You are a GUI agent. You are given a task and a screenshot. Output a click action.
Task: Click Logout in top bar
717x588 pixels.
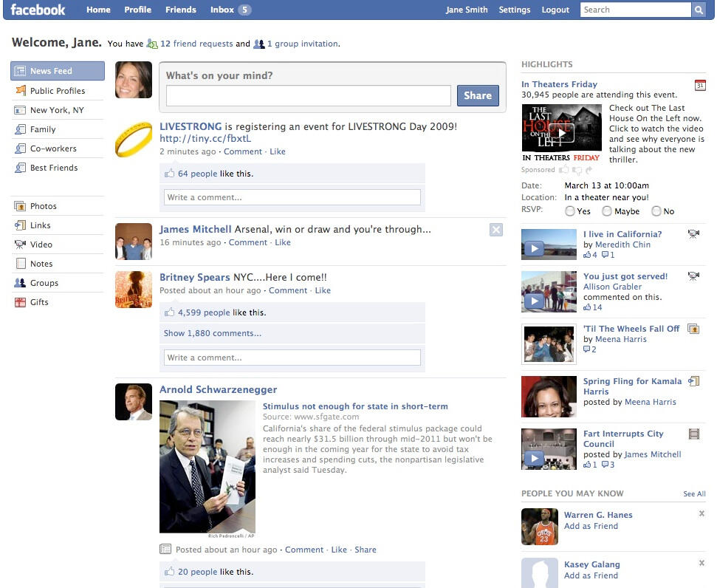coord(555,10)
